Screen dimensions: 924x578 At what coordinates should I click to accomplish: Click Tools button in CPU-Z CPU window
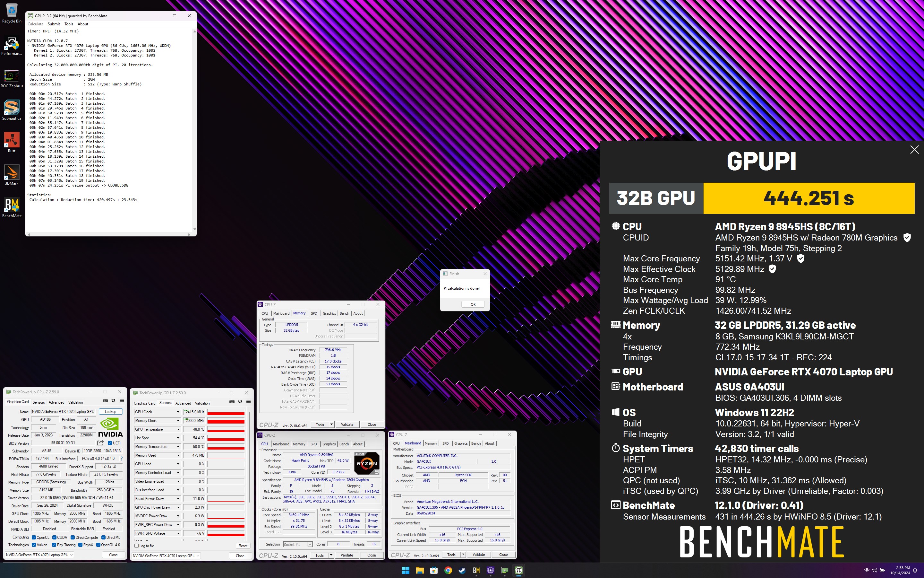[x=319, y=555]
